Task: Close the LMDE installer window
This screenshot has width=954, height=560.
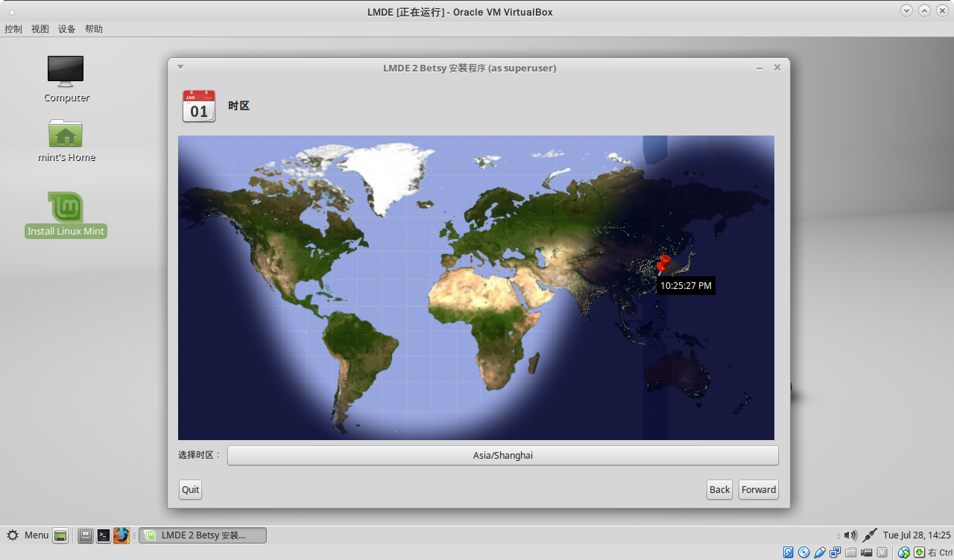Action: coord(777,67)
